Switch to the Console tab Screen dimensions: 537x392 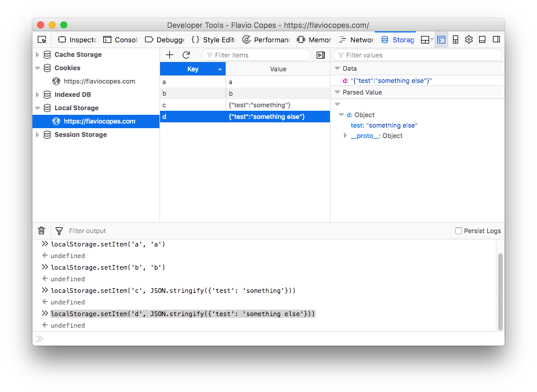(x=120, y=39)
